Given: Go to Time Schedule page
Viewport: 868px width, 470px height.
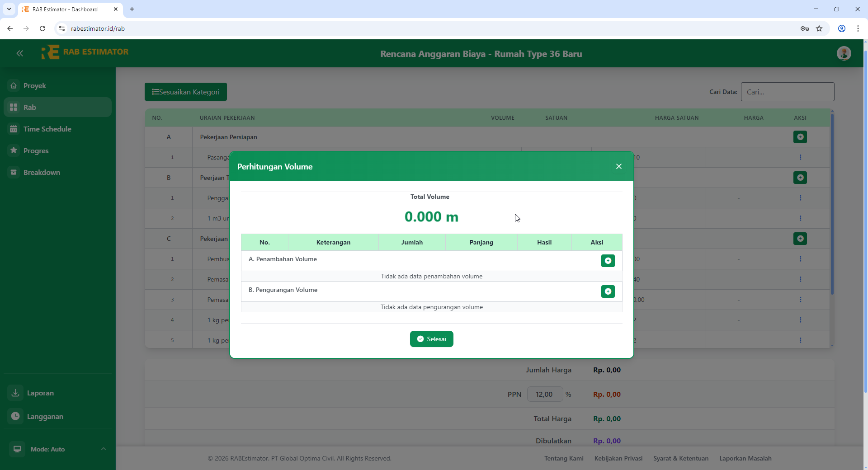Looking at the screenshot, I should click(47, 129).
